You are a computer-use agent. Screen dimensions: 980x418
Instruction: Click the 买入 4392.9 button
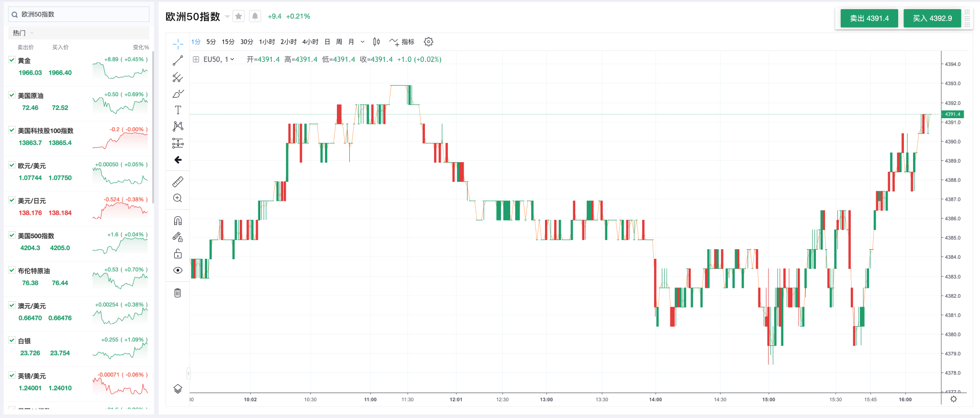(932, 18)
